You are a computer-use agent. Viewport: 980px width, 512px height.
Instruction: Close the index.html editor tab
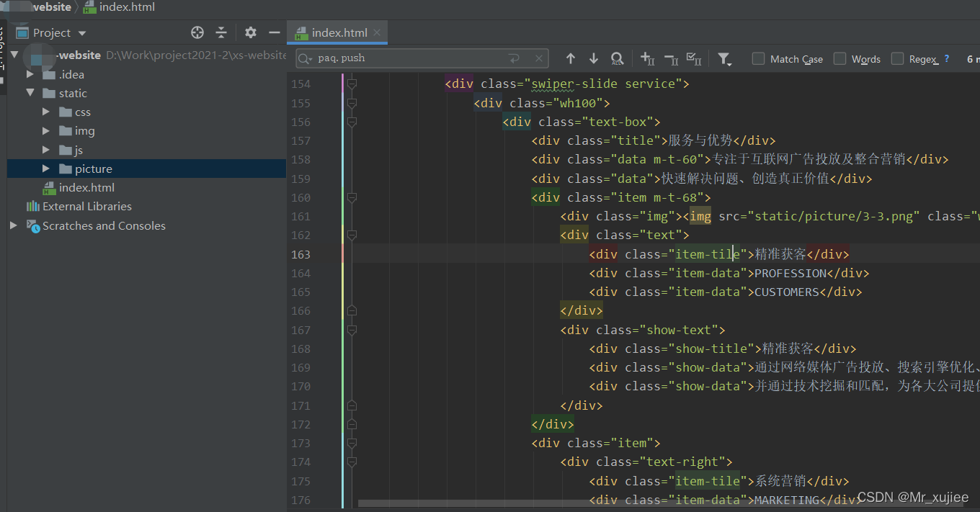tap(377, 32)
